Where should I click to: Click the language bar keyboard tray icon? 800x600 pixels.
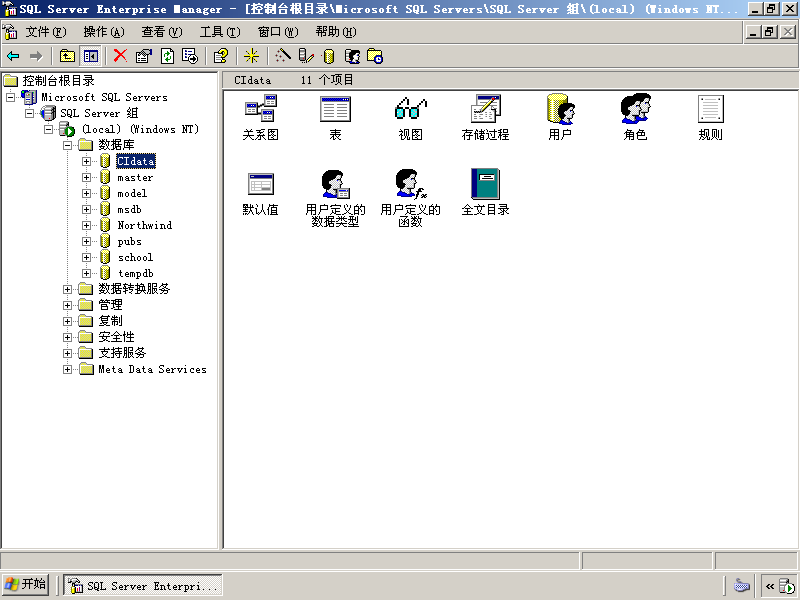coord(741,586)
